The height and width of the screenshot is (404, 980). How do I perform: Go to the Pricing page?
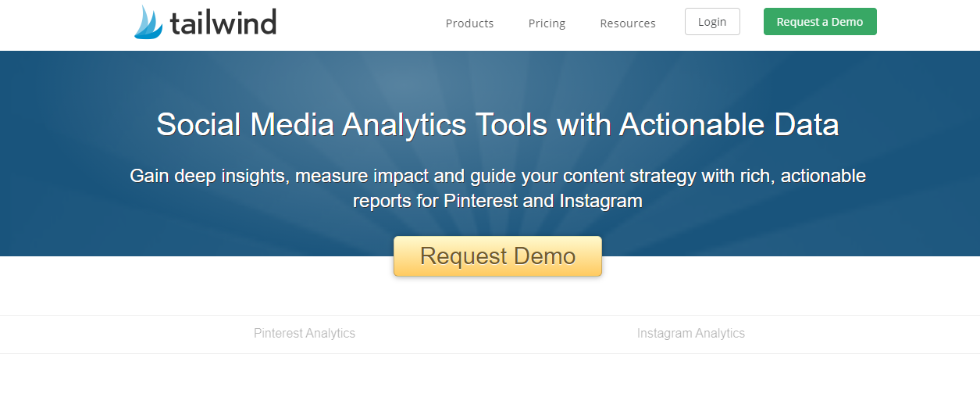(x=547, y=23)
